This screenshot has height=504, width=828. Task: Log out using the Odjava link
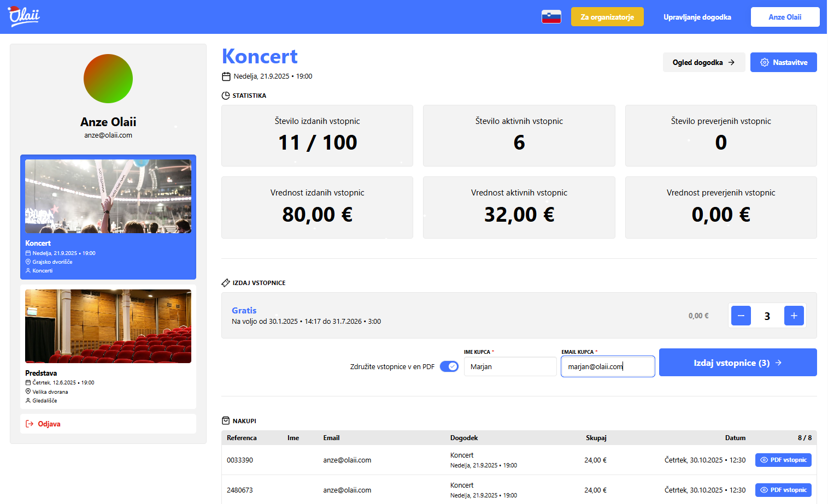coord(49,424)
